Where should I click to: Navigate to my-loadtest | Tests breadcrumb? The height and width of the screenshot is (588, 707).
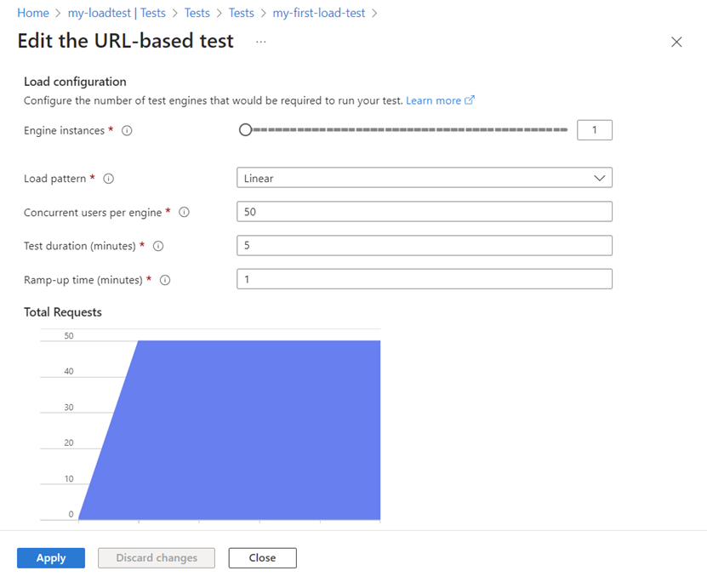tap(117, 14)
